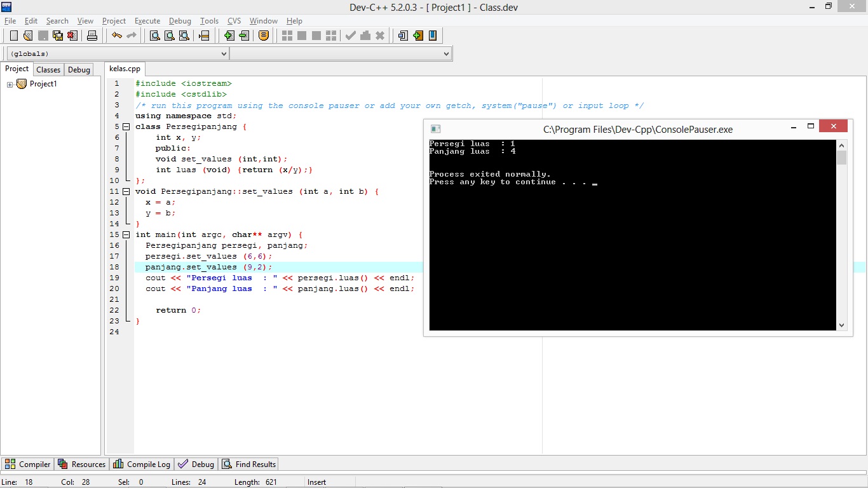Switch to the Classes tab in the side panel
The image size is (868, 488).
pos(48,70)
